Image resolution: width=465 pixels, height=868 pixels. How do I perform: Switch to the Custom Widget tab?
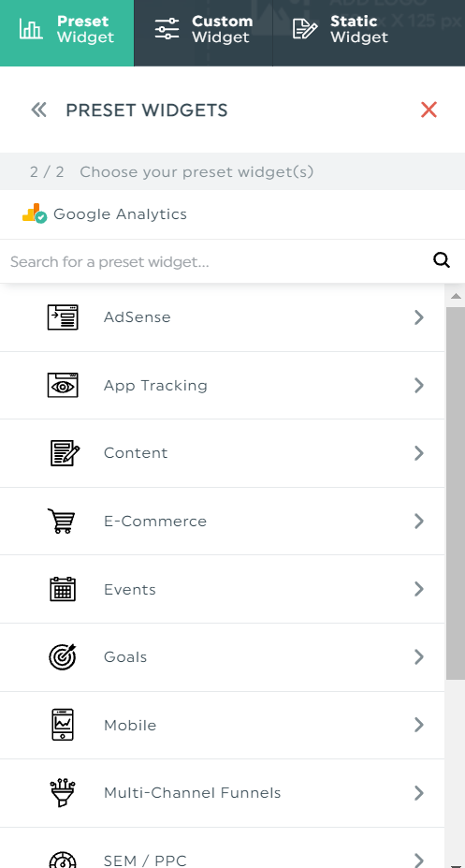pyautogui.click(x=203, y=33)
